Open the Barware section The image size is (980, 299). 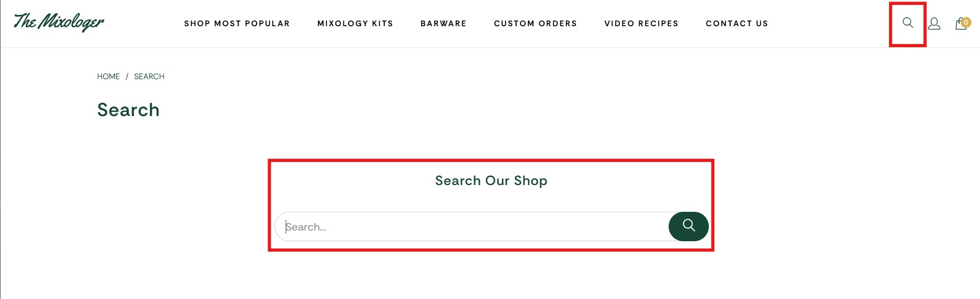[443, 24]
